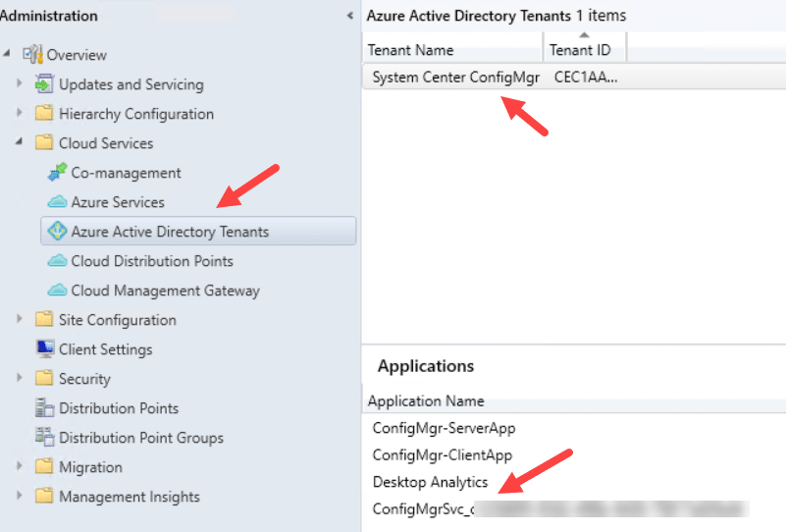Select the ConfigMgrSvc_ application row

pyautogui.click(x=560, y=509)
